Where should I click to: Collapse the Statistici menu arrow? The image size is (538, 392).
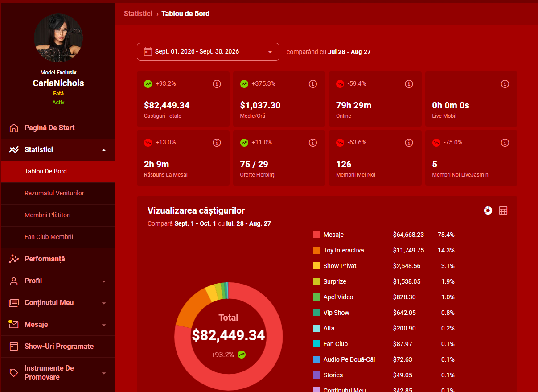coord(104,150)
